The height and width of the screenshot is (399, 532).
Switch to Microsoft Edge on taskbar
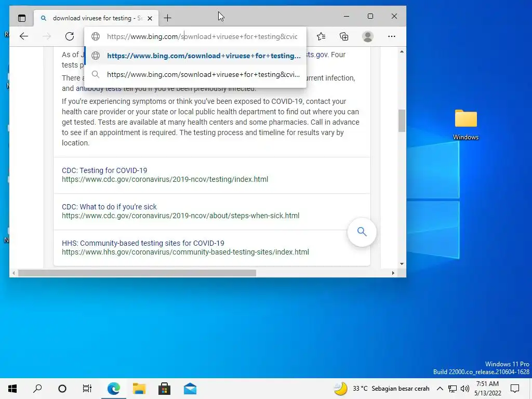pyautogui.click(x=114, y=389)
